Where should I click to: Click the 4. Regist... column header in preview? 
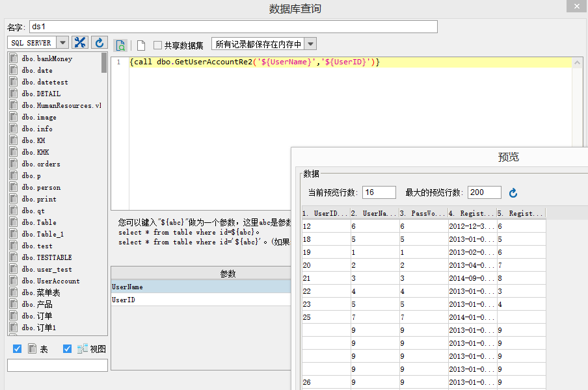[x=472, y=213]
